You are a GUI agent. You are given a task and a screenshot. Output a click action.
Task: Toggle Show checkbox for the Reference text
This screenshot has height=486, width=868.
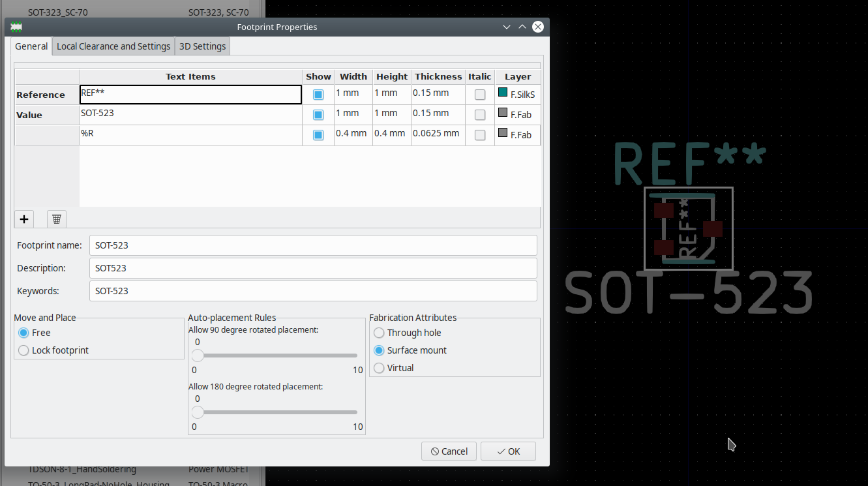[x=318, y=94]
